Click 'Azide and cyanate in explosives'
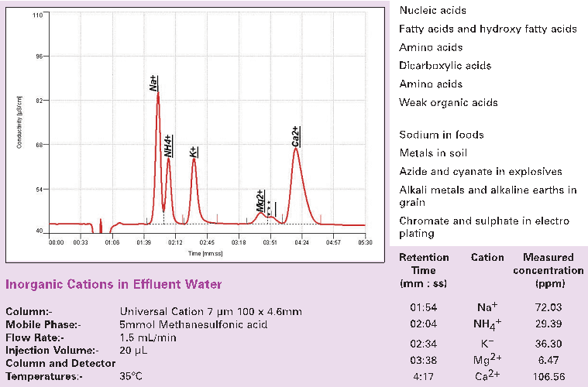The image size is (588, 387). (x=480, y=172)
